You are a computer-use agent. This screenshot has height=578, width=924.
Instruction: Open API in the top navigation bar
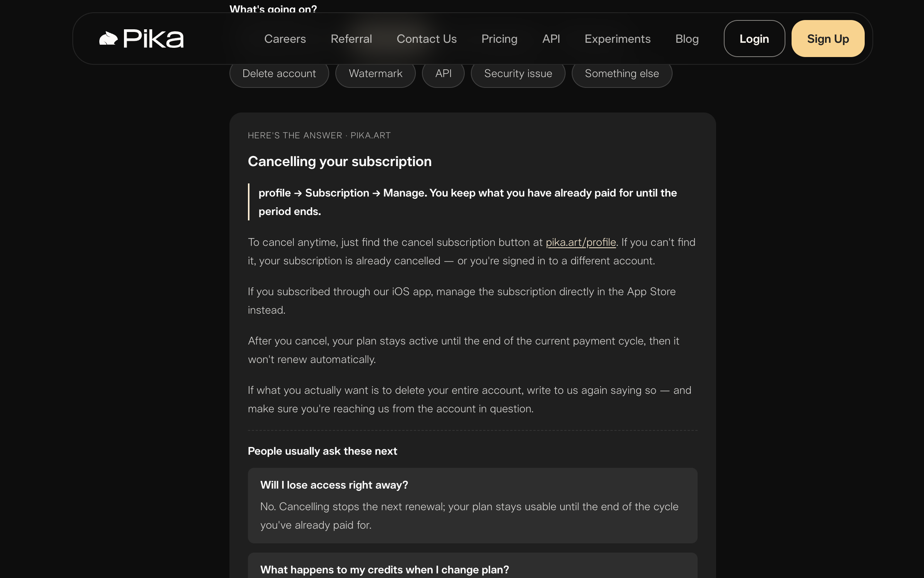coord(551,39)
